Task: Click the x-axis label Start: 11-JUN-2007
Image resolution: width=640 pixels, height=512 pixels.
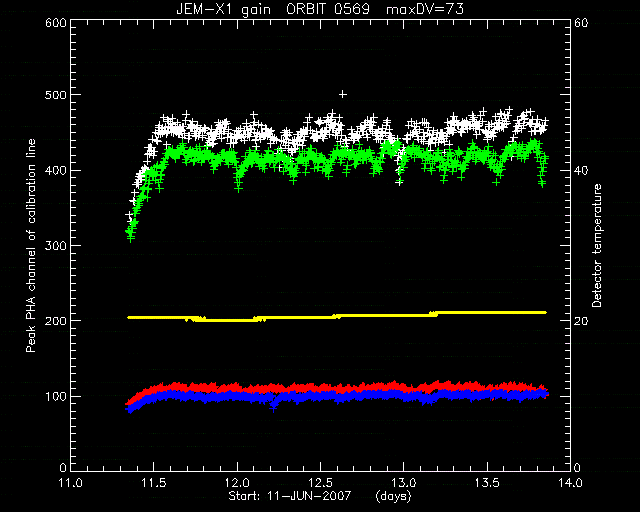Action: point(290,496)
